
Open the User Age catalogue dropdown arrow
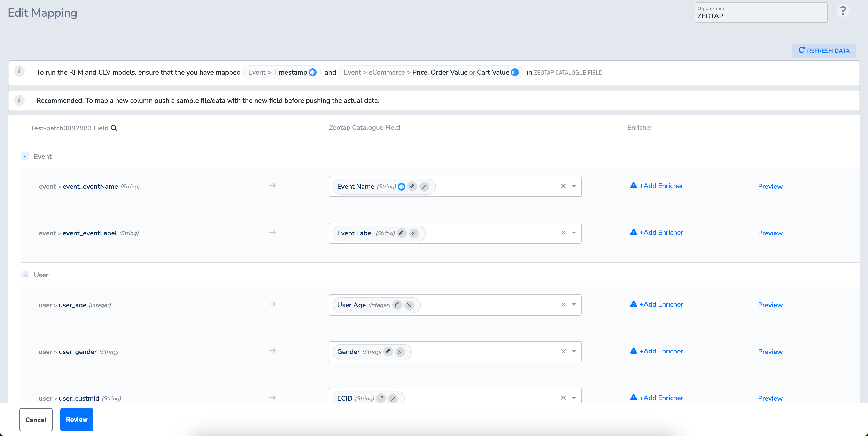[x=574, y=304]
